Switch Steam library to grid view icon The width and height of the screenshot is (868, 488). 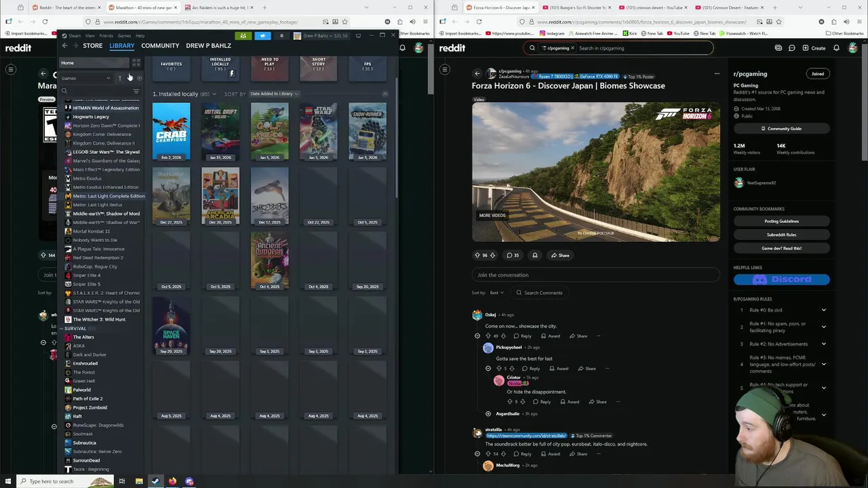pyautogui.click(x=136, y=63)
